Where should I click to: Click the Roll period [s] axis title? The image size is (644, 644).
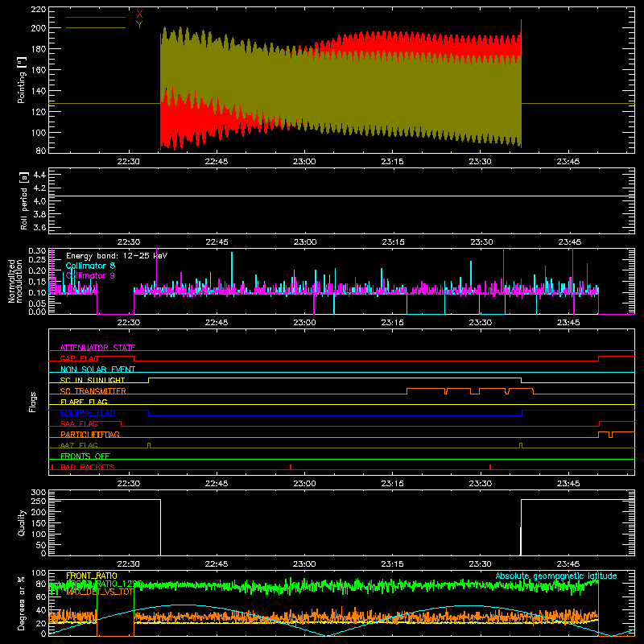point(23,200)
